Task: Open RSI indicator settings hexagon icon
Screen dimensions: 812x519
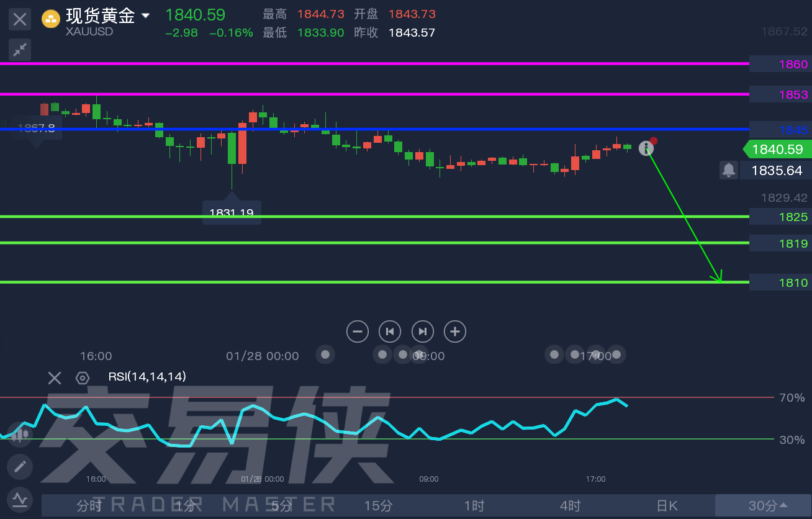Action: [83, 377]
